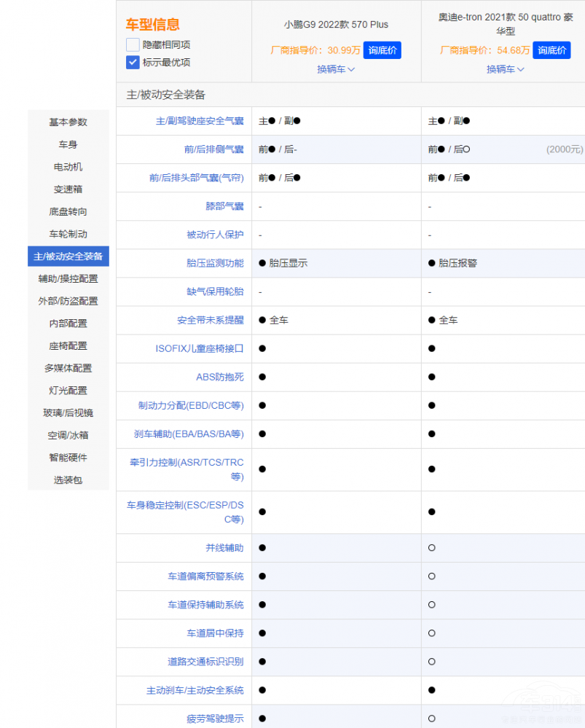
Task: Click the 疲劳驾驶提示 link
Action: pyautogui.click(x=215, y=719)
